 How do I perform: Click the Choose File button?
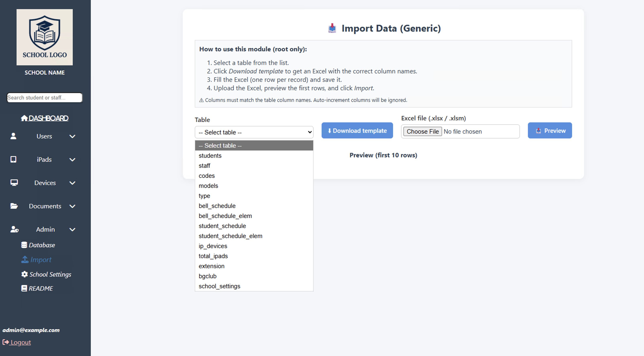(x=422, y=131)
